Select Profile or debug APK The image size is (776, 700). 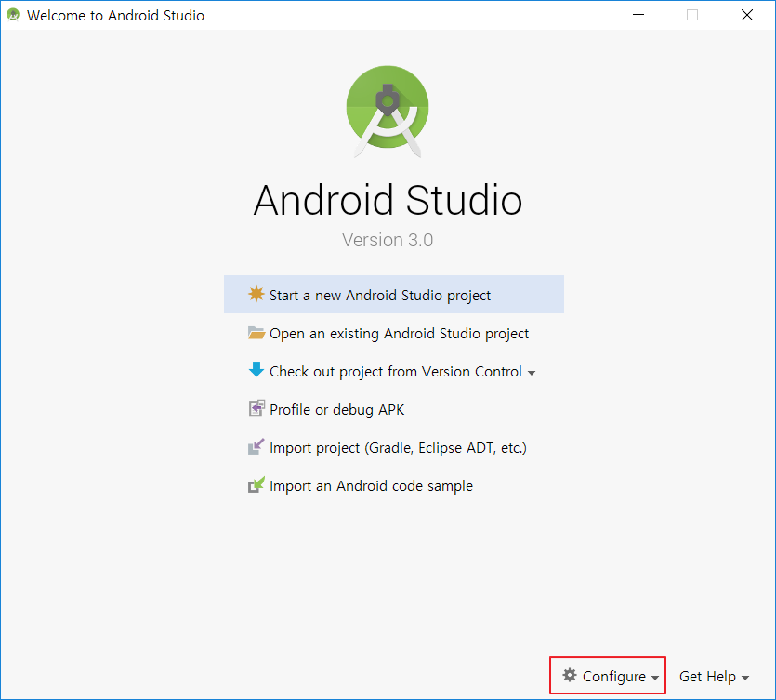[394, 409]
